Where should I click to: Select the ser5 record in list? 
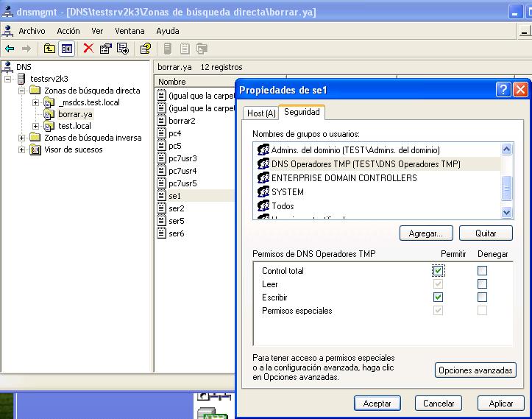177,221
